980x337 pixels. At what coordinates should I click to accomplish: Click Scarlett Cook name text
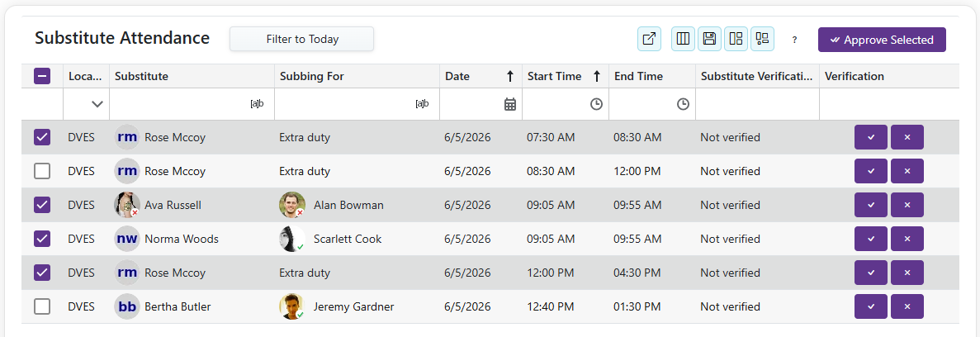[x=348, y=239]
